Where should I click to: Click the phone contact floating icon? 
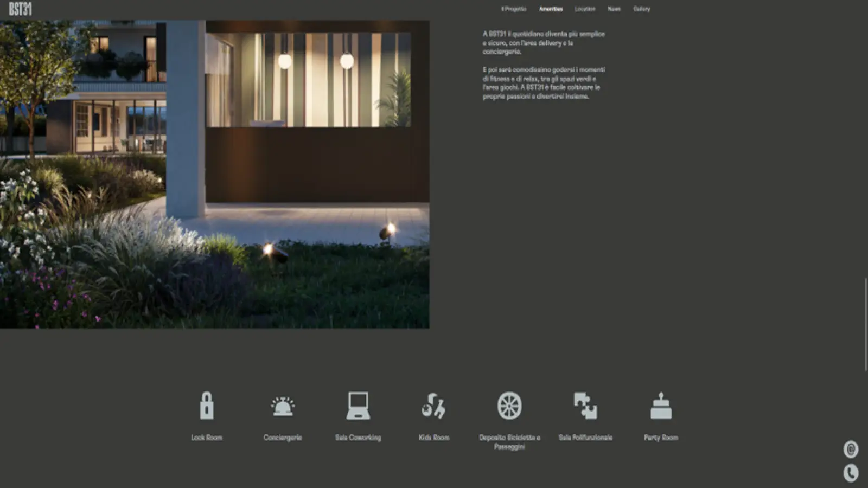(851, 473)
